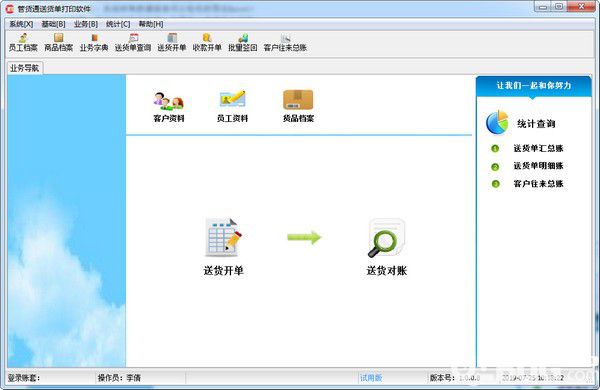Open 业务字典 toolbar icon
Image resolution: width=600 pixels, height=390 pixels.
94,42
